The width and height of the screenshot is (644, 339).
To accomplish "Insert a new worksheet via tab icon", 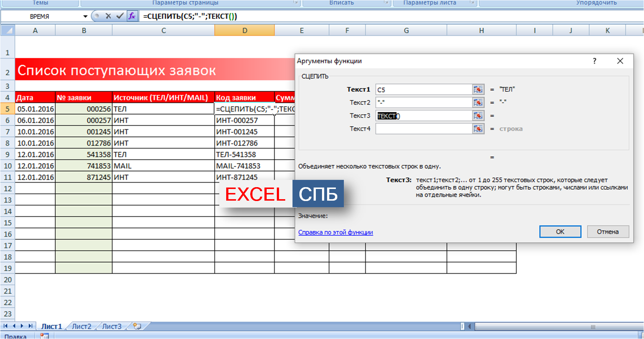I will (x=137, y=326).
